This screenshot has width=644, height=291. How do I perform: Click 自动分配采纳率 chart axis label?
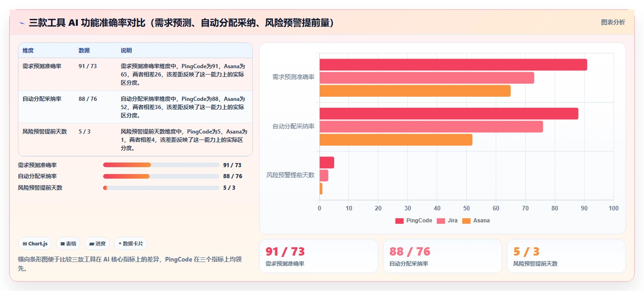tap(293, 126)
